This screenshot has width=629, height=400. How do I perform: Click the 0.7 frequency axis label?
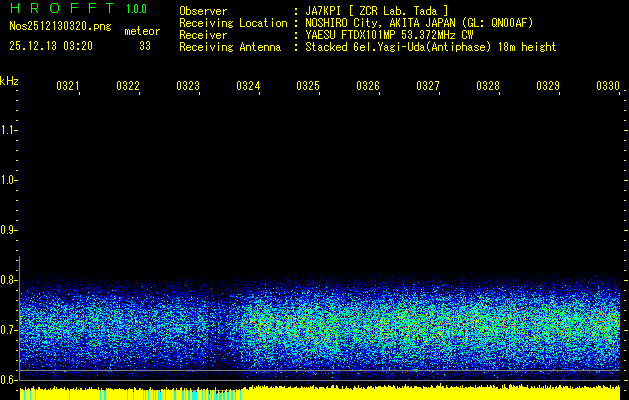pyautogui.click(x=9, y=329)
